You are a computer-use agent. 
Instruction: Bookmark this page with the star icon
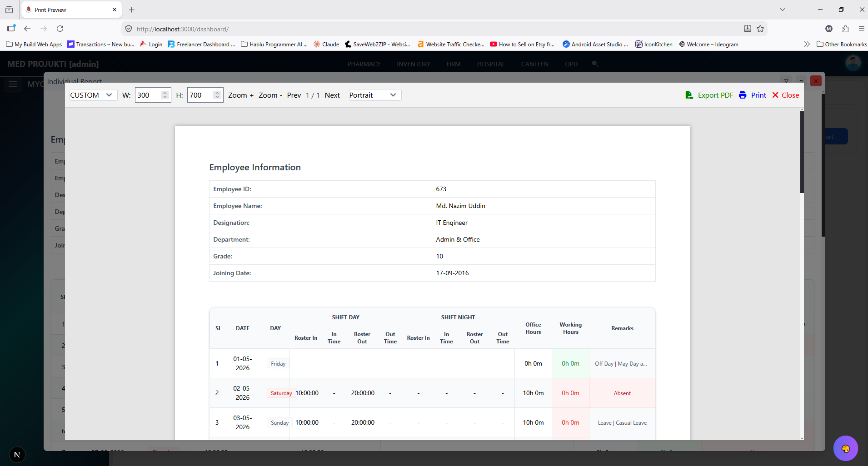(760, 29)
